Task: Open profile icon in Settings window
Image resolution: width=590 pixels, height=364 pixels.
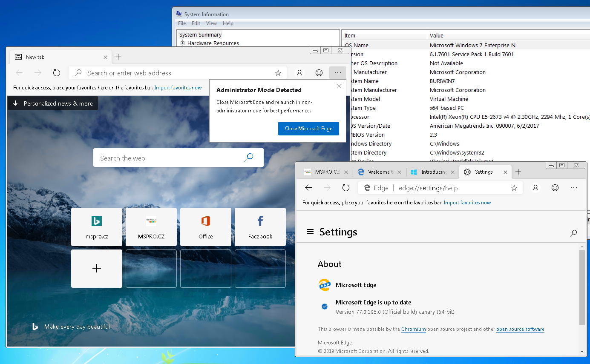Action: 535,188
